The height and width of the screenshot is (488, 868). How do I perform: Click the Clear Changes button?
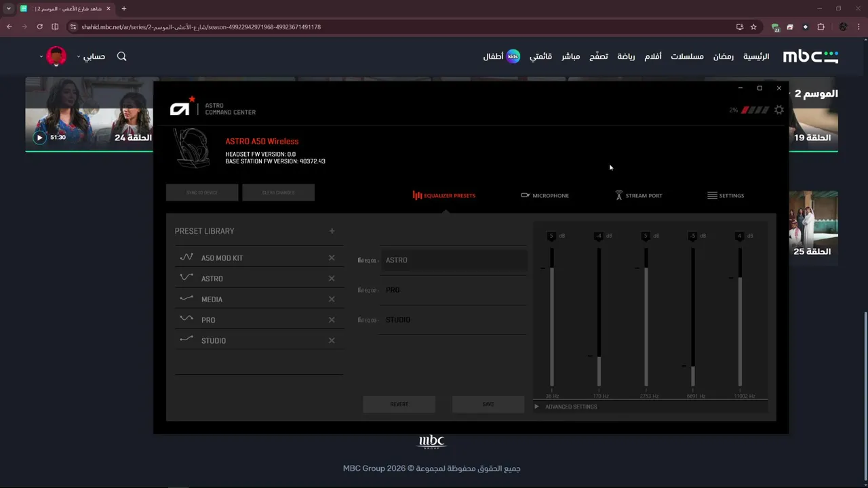tap(278, 192)
